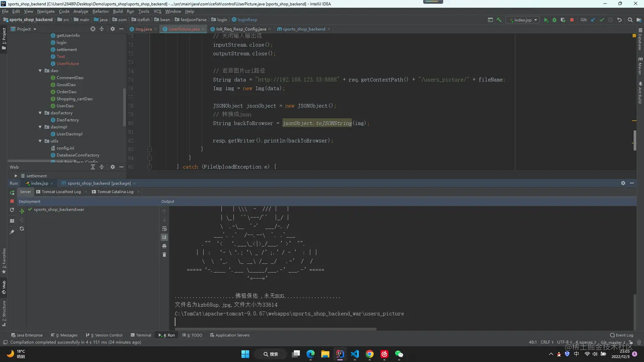
Task: Switch to Init_Req_Resp_Config.java tab
Action: click(241, 29)
